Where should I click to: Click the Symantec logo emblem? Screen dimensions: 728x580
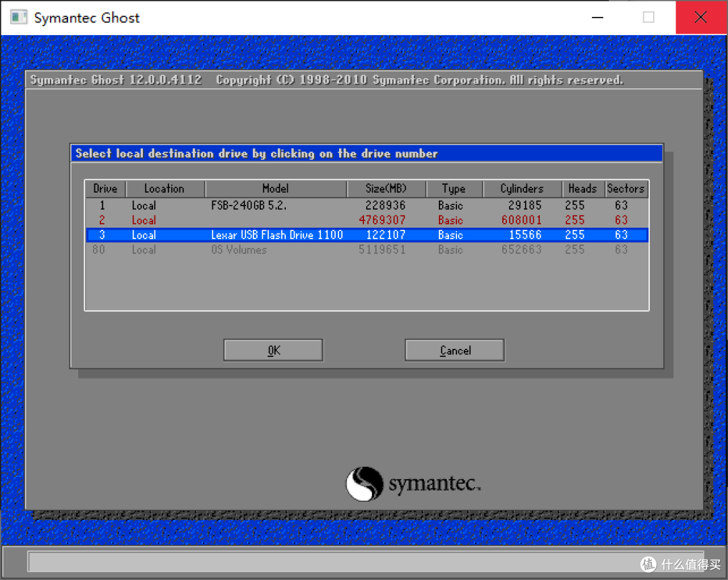point(365,484)
